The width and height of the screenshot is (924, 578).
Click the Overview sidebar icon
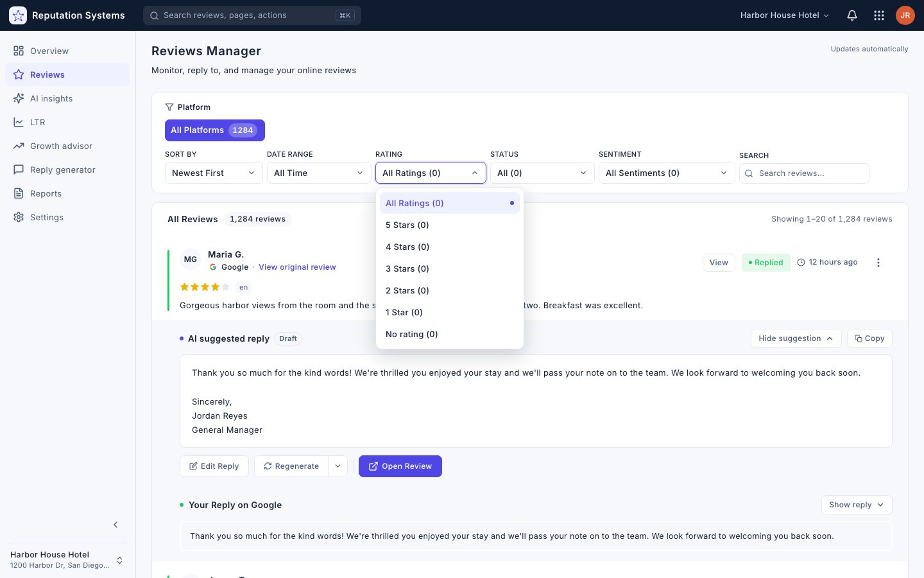(x=19, y=51)
